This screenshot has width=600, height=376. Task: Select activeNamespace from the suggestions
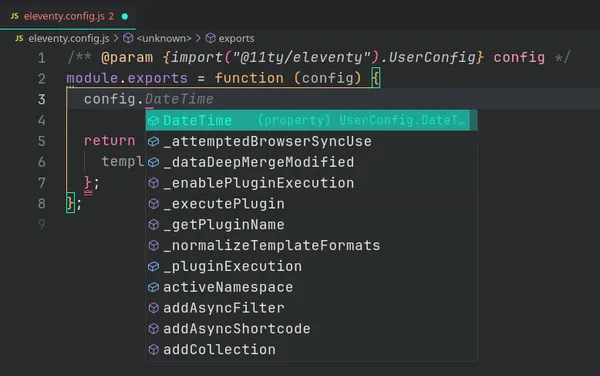click(x=311, y=287)
